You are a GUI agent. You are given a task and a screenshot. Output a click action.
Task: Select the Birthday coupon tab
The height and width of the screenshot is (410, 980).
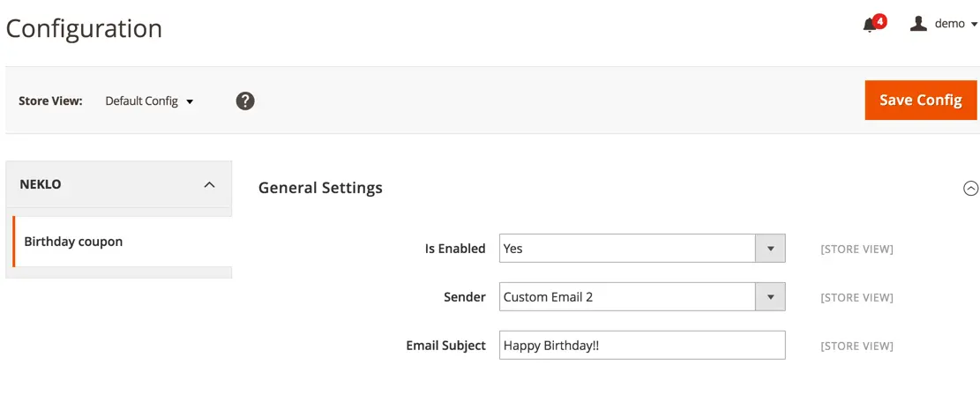click(122, 242)
